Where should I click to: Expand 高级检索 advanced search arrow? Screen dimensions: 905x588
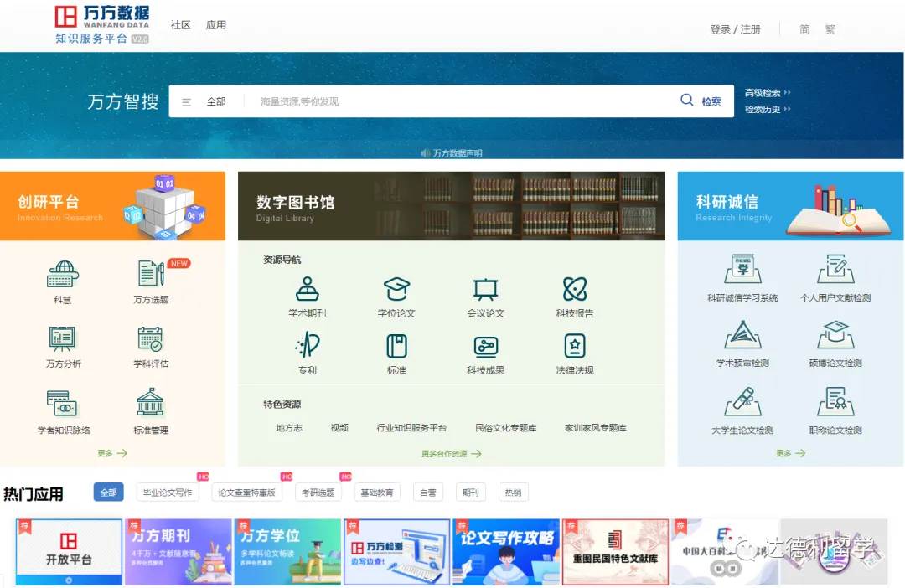click(787, 92)
